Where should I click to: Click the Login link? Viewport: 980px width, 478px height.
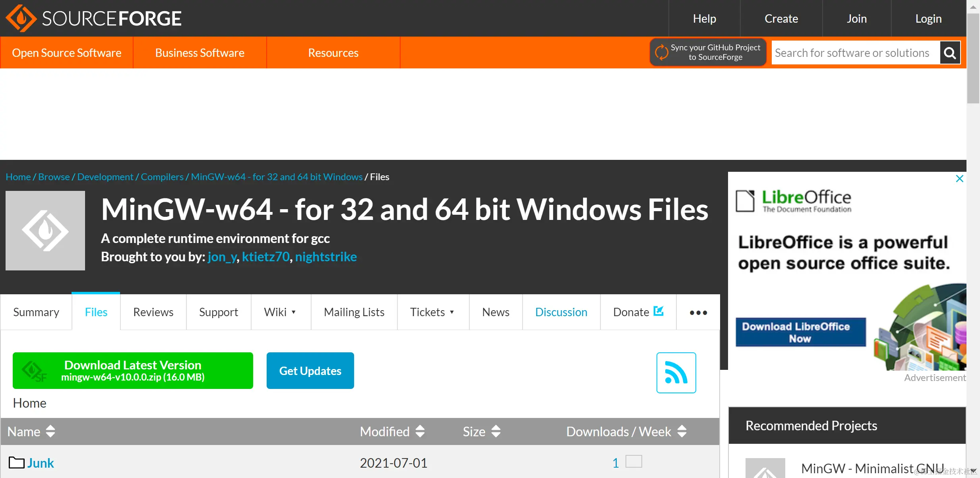point(929,18)
